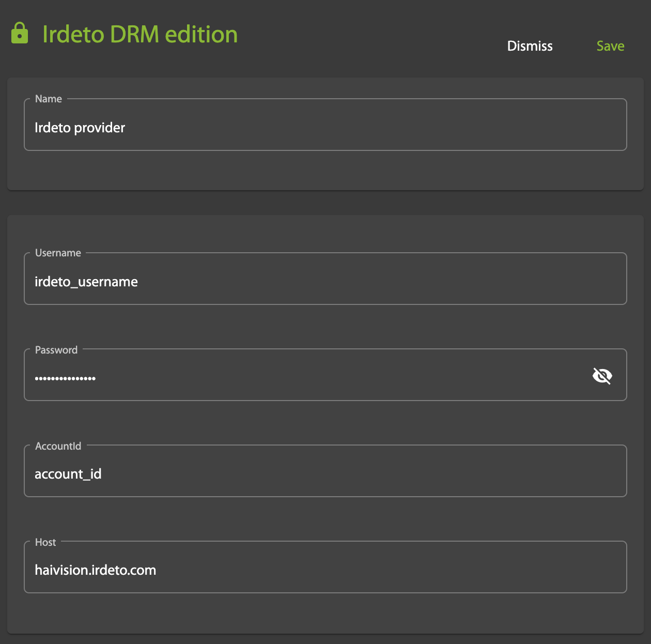Click the "Username" field label
This screenshot has width=651, height=644.
[58, 253]
